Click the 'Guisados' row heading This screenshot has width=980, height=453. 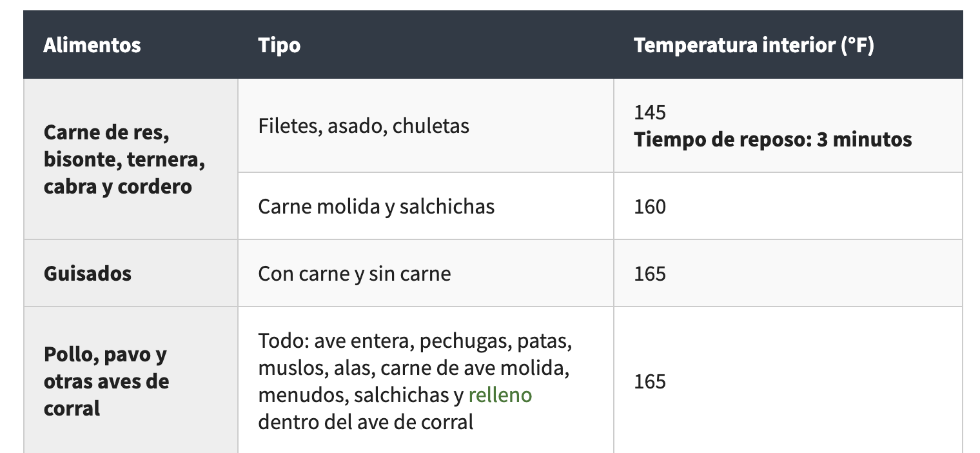point(88,274)
